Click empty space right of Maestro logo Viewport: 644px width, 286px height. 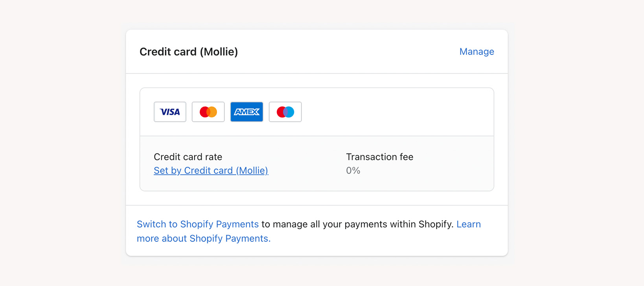393,112
